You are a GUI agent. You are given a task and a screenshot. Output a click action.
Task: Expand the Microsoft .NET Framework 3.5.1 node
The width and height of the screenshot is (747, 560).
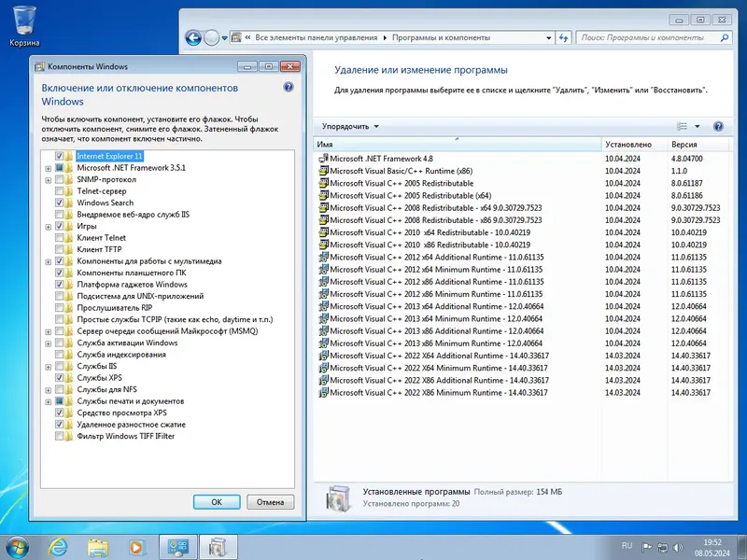pos(48,168)
